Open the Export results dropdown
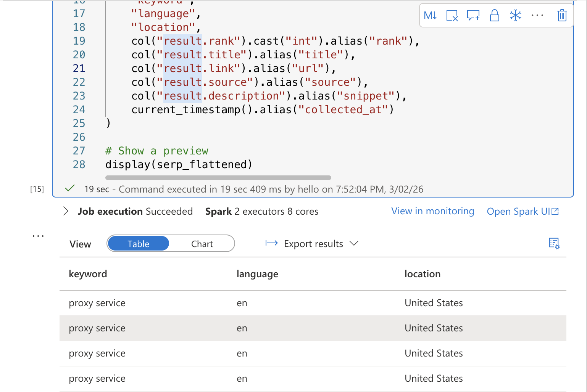The image size is (587, 392). click(x=312, y=244)
